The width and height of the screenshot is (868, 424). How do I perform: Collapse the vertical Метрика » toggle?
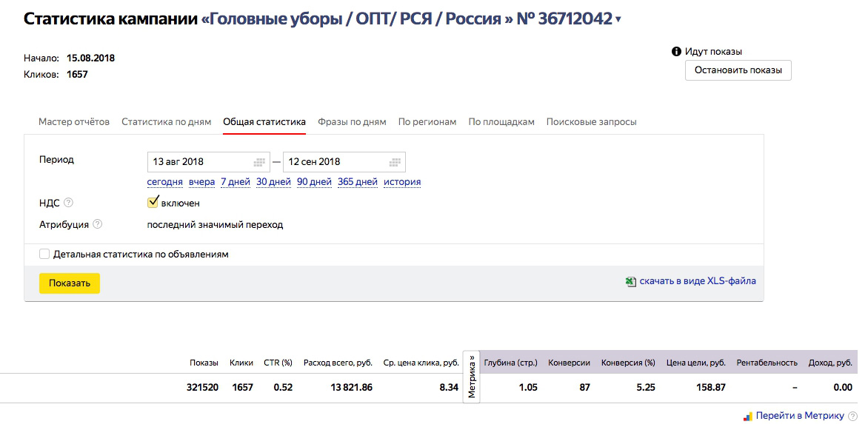pyautogui.click(x=472, y=377)
